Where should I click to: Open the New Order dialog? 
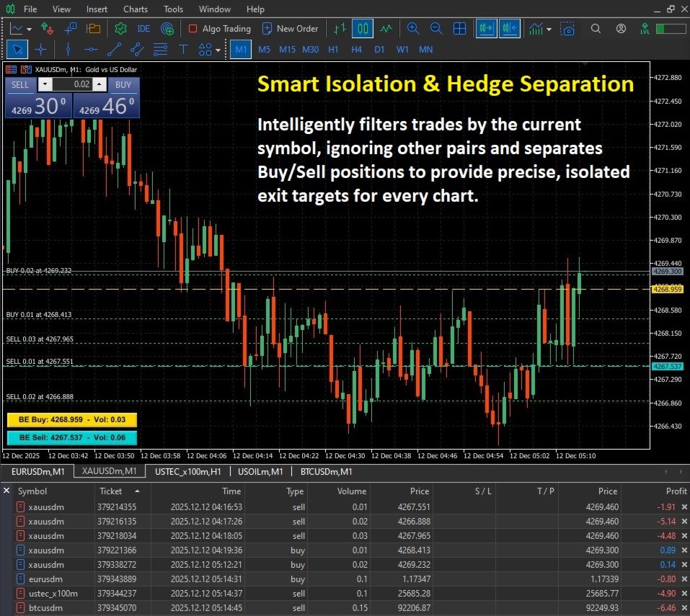(x=291, y=29)
